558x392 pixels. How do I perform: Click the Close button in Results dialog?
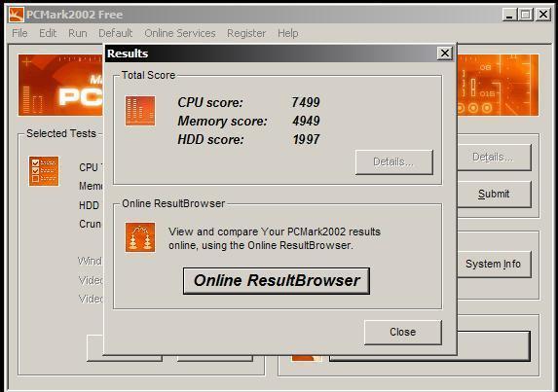coord(403,332)
